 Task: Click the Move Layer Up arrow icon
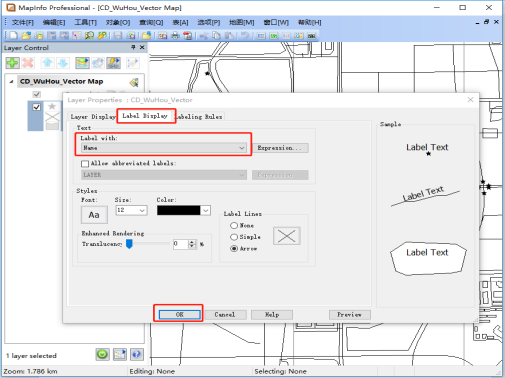[x=47, y=63]
